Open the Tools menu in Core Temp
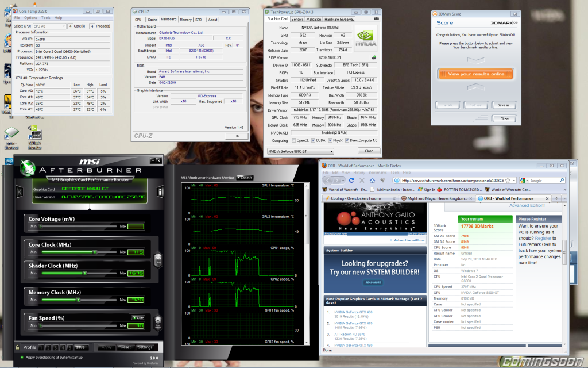588x368 pixels. (45, 18)
